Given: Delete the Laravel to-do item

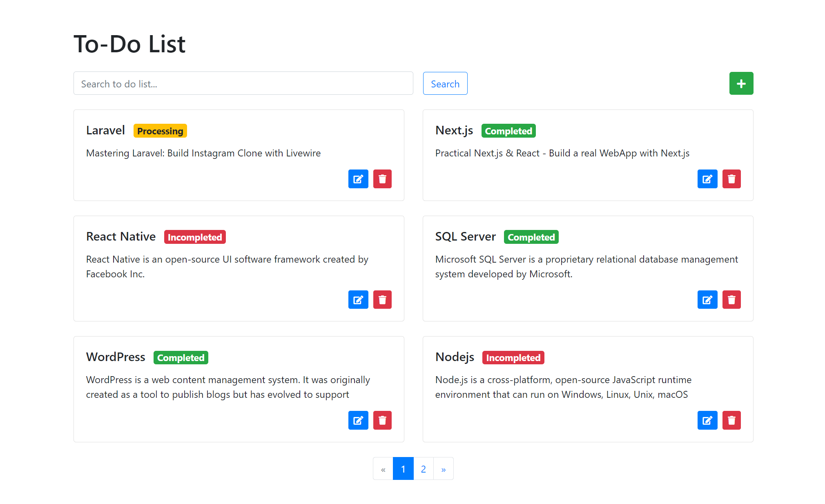Looking at the screenshot, I should (x=382, y=179).
